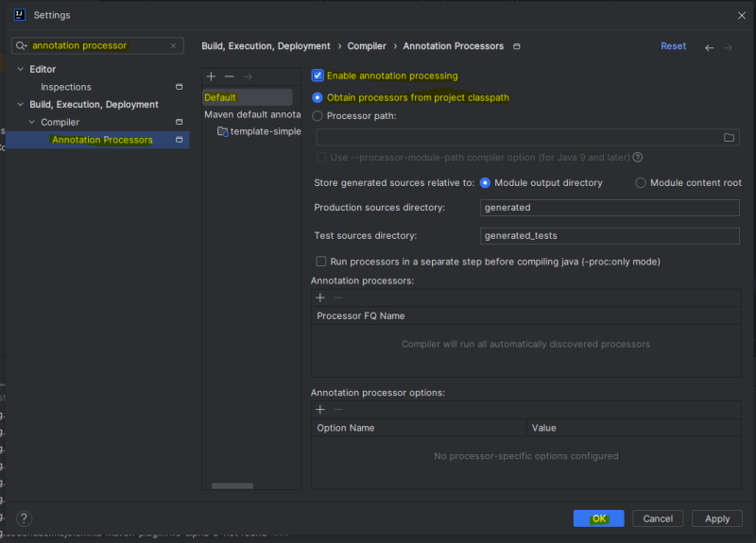756x543 pixels.
Task: Click the Option Name column header
Action: pyautogui.click(x=419, y=428)
